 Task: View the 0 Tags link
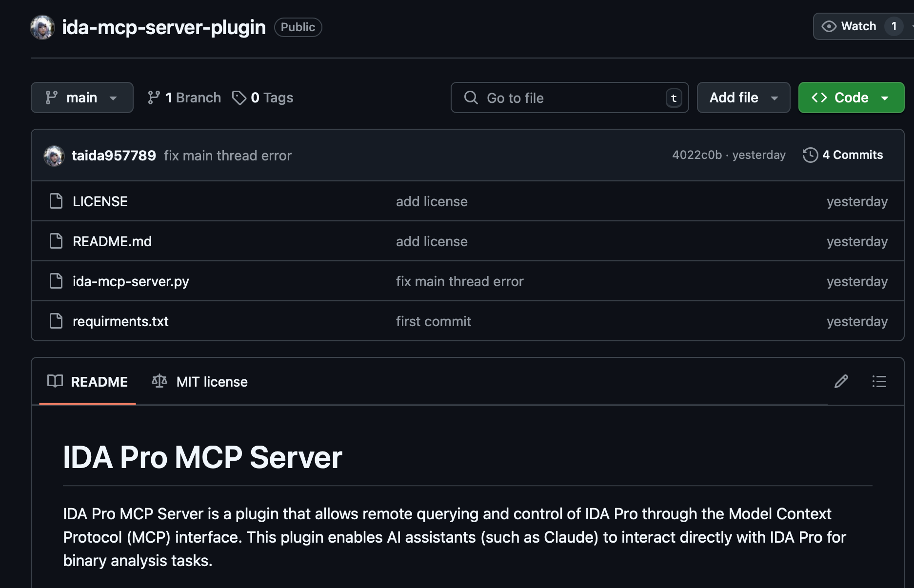pyautogui.click(x=262, y=98)
